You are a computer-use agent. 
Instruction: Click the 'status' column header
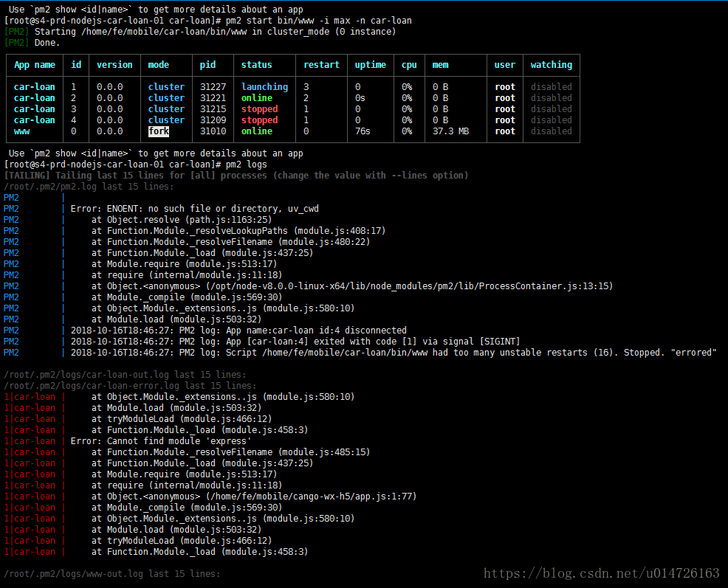pos(256,65)
